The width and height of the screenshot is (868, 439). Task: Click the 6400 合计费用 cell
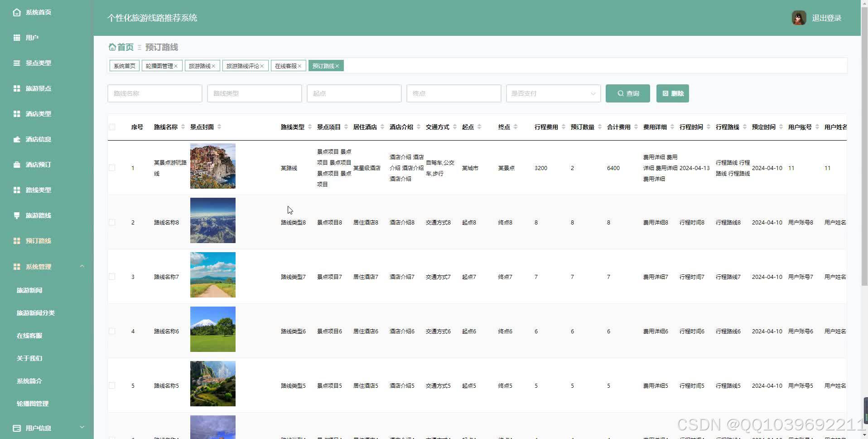[x=613, y=168]
